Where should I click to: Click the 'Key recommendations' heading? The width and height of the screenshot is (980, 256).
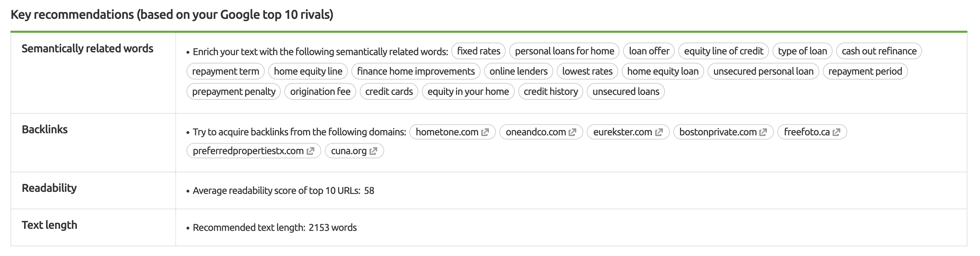tap(172, 15)
